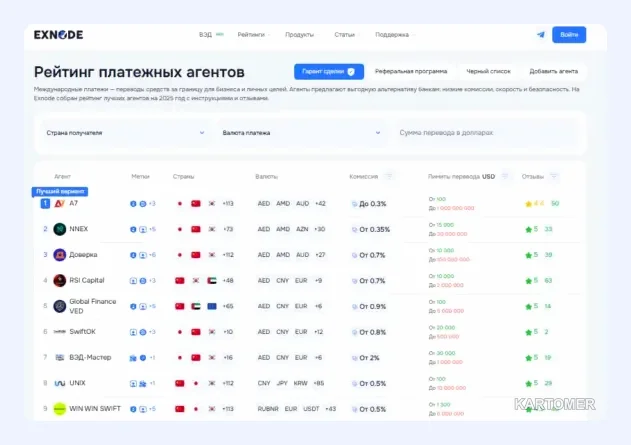Open the Telegram icon in header
The image size is (631, 445).
click(x=541, y=35)
